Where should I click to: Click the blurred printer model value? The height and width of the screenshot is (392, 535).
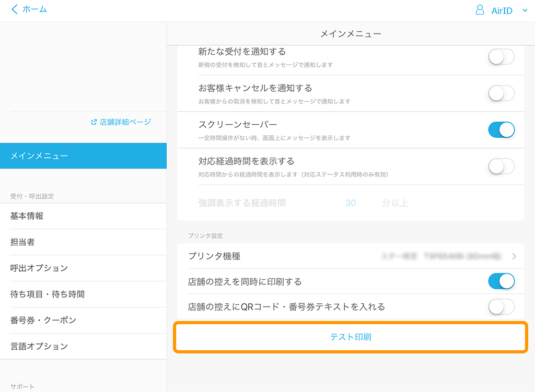click(x=441, y=256)
